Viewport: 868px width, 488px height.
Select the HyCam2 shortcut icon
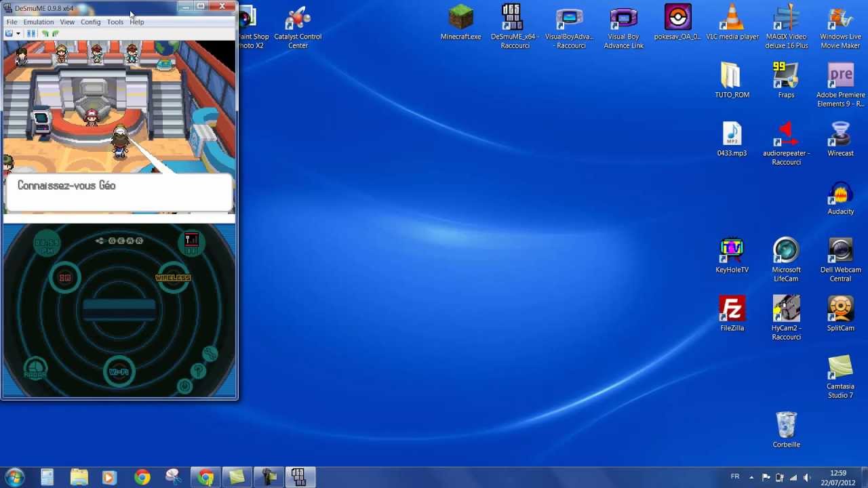[x=786, y=319]
